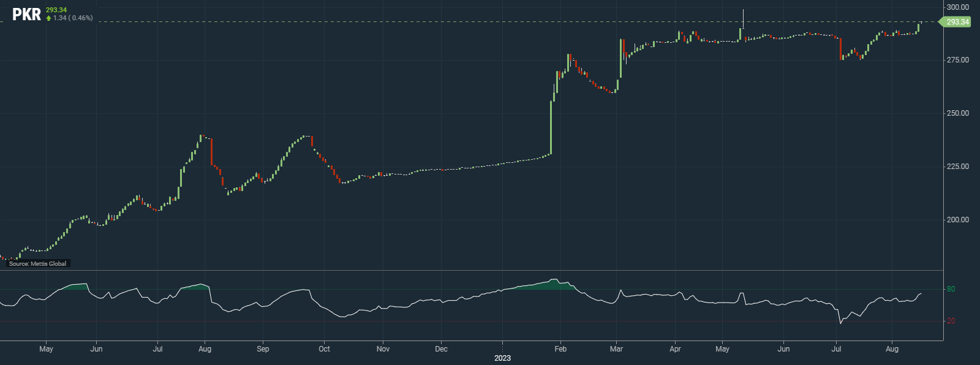Click the green 293.34 price tag on the axis
Image resolution: width=980 pixels, height=365 pixels.
[956, 22]
